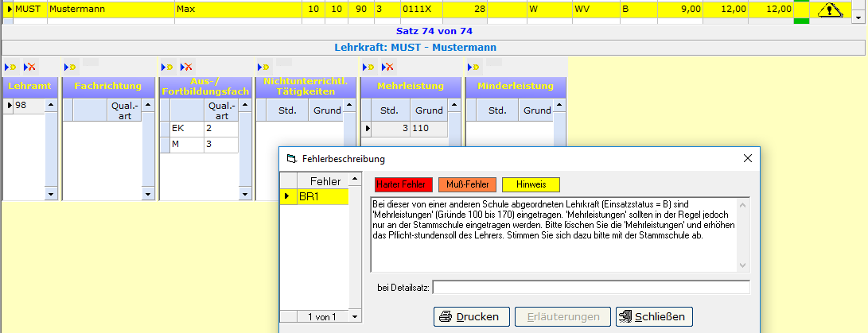Delete Mehrleistung entry icon with red X
Viewport: 868px width, 333px height.
coord(387,67)
